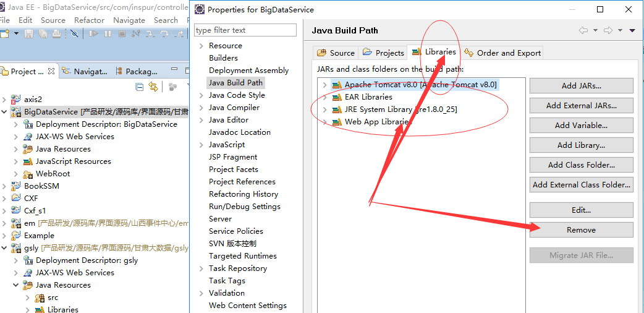This screenshot has height=313, width=644.
Task: Click the Print toolbar icon
Action: pos(56,34)
